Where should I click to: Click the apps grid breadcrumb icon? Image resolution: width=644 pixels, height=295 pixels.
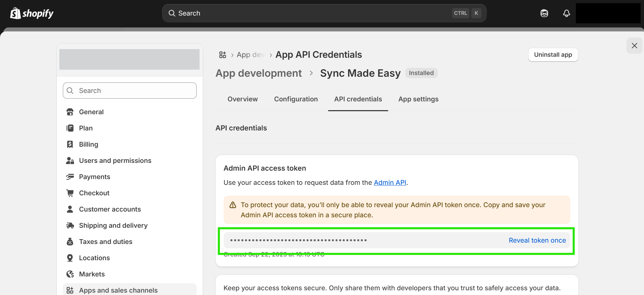[223, 55]
